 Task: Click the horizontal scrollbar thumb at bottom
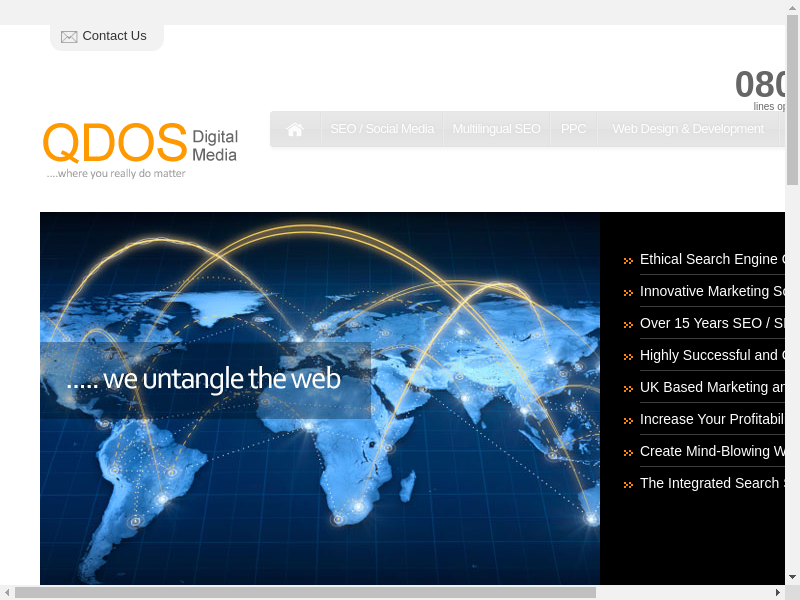(x=305, y=592)
